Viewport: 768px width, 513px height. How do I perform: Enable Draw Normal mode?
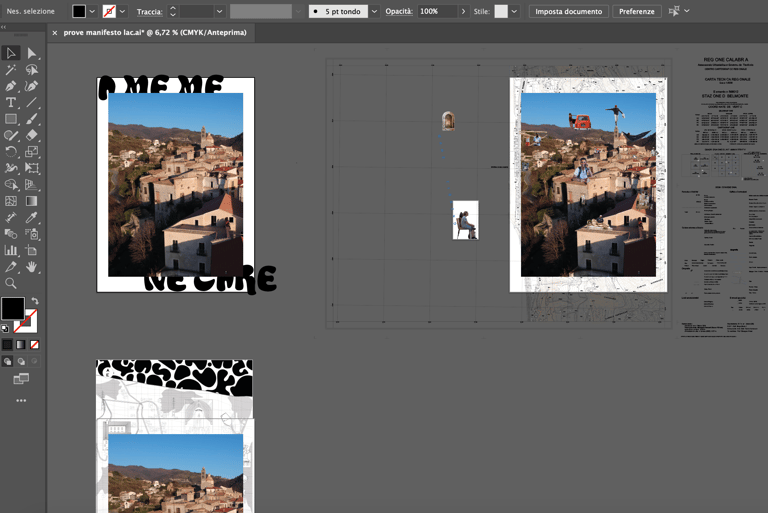click(7, 362)
